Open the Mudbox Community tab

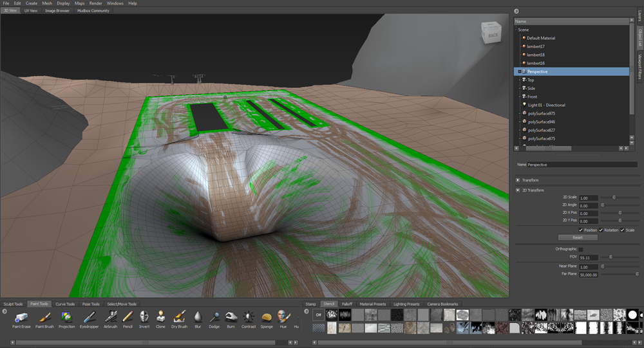(93, 11)
